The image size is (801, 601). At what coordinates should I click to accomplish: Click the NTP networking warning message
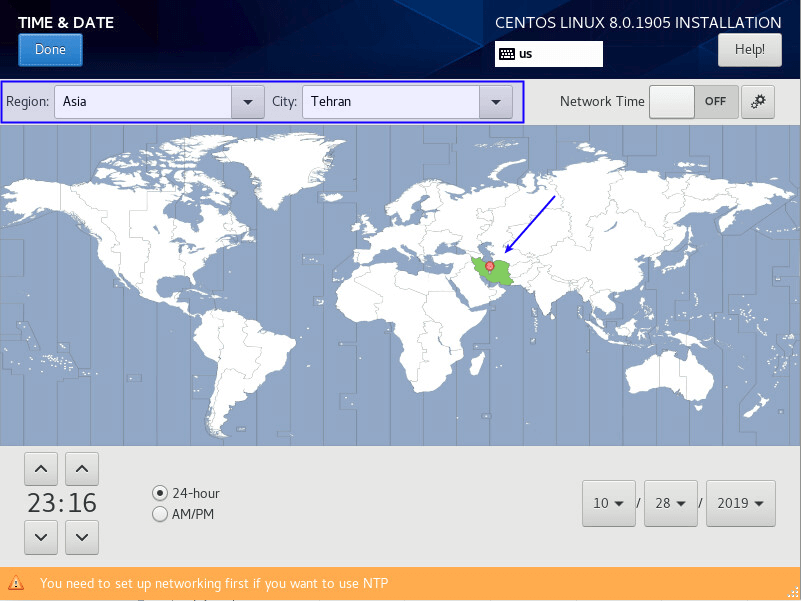[x=214, y=583]
